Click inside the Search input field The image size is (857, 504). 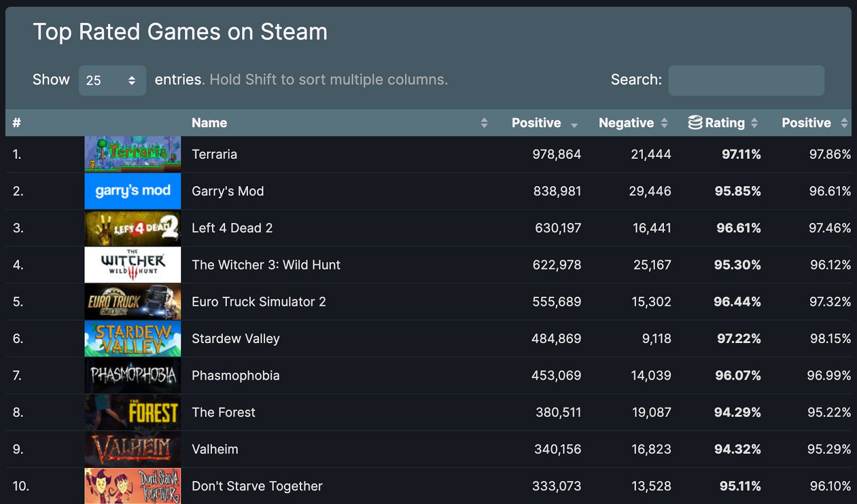pos(746,80)
